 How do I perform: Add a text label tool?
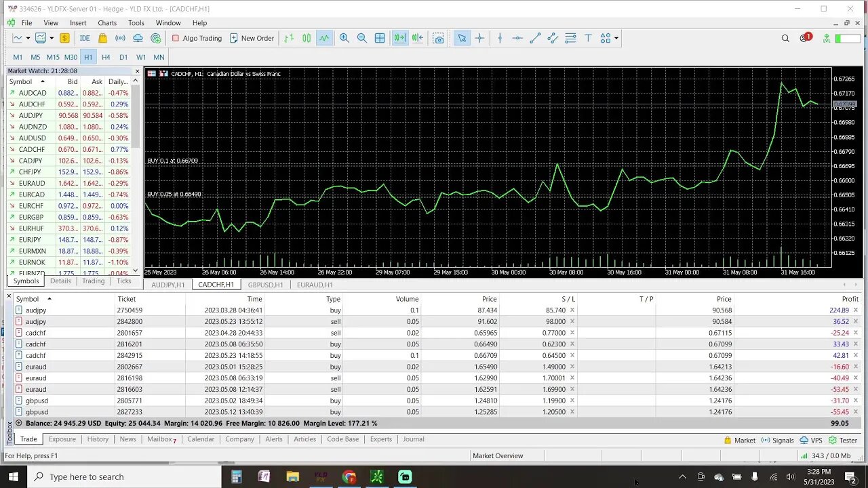point(588,38)
